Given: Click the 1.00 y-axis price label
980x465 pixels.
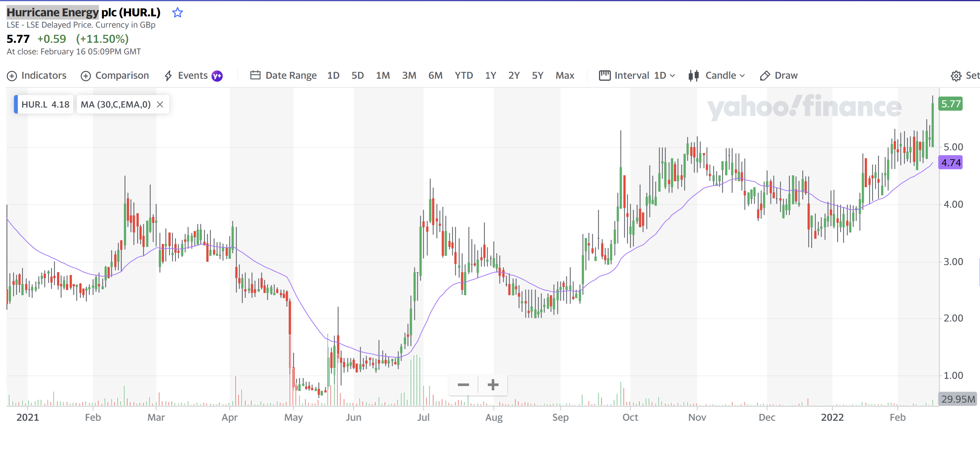Looking at the screenshot, I should point(953,375).
